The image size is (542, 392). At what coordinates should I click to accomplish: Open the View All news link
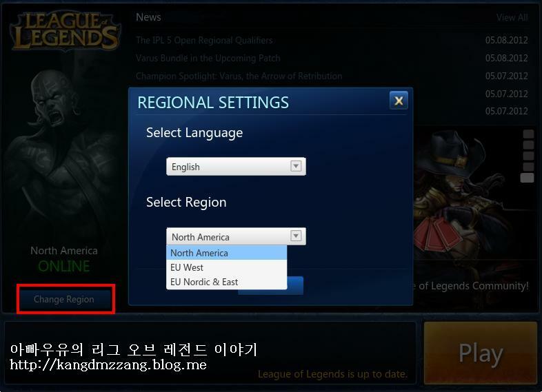point(512,17)
